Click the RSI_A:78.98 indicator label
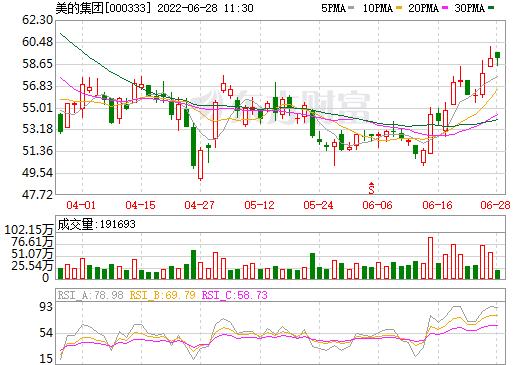 tap(91, 295)
